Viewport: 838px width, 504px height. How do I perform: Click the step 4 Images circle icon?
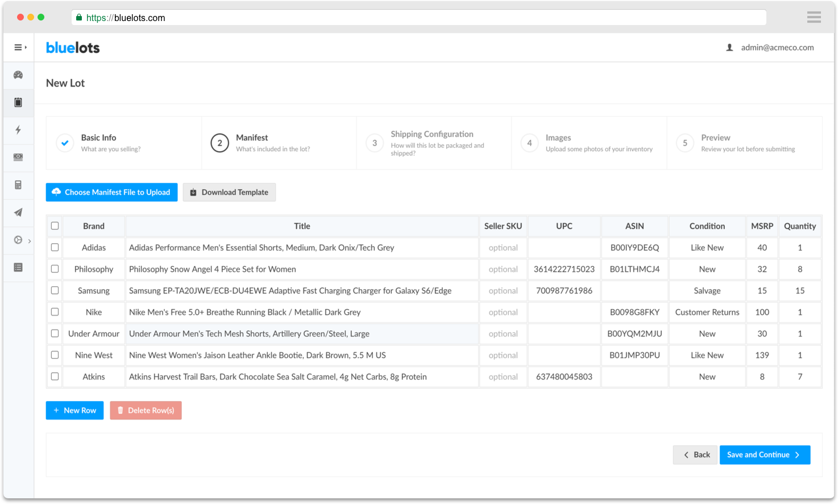coord(529,143)
